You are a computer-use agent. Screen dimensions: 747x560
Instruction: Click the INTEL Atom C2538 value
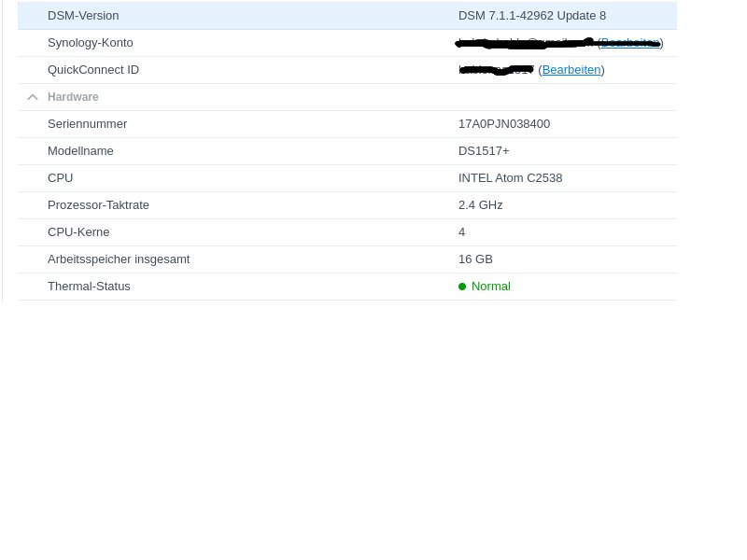coord(510,178)
